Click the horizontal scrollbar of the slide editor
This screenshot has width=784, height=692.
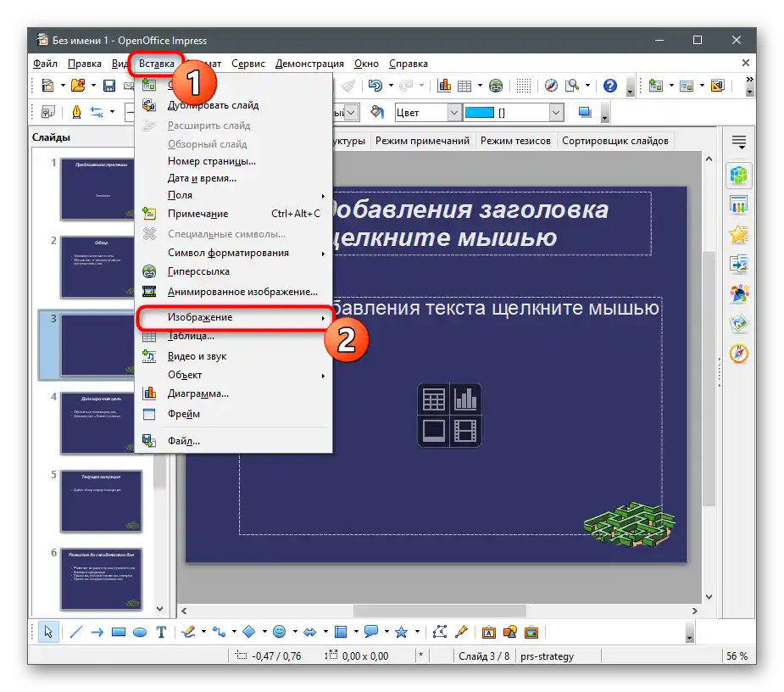[x=438, y=611]
